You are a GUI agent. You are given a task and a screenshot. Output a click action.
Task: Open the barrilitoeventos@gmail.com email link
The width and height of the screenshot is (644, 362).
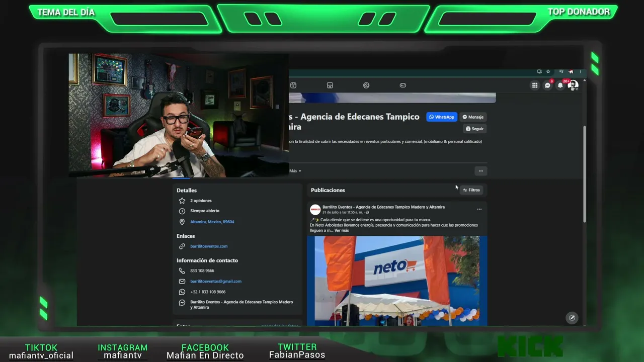tap(216, 281)
